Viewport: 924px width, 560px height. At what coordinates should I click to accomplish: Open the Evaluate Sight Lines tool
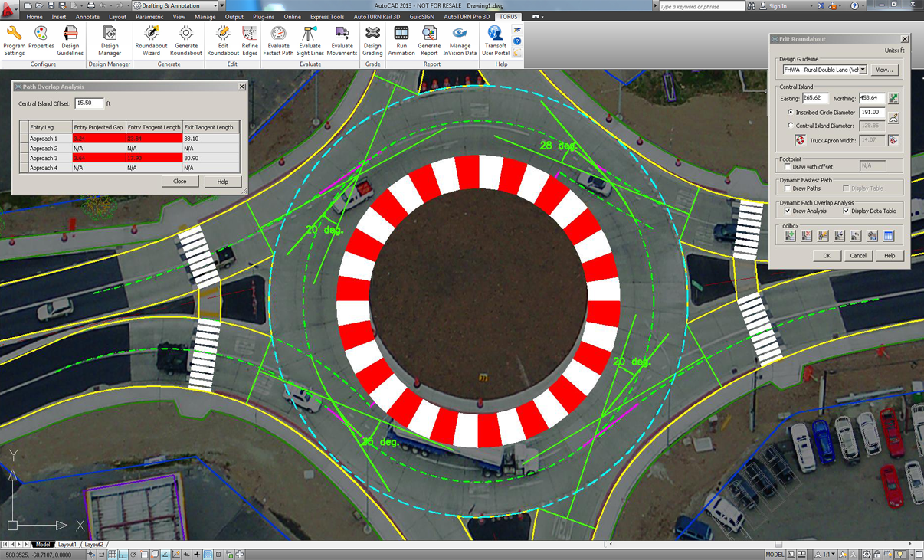[310, 40]
